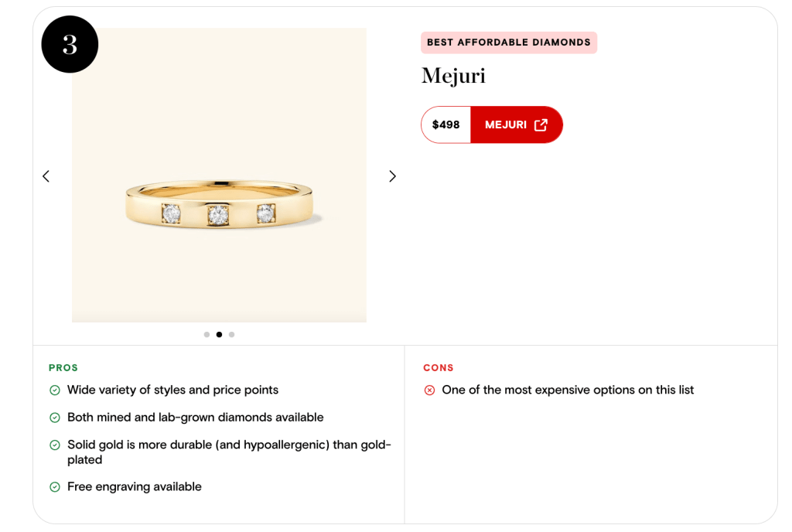Open the red MEJURI shop button

pyautogui.click(x=516, y=124)
